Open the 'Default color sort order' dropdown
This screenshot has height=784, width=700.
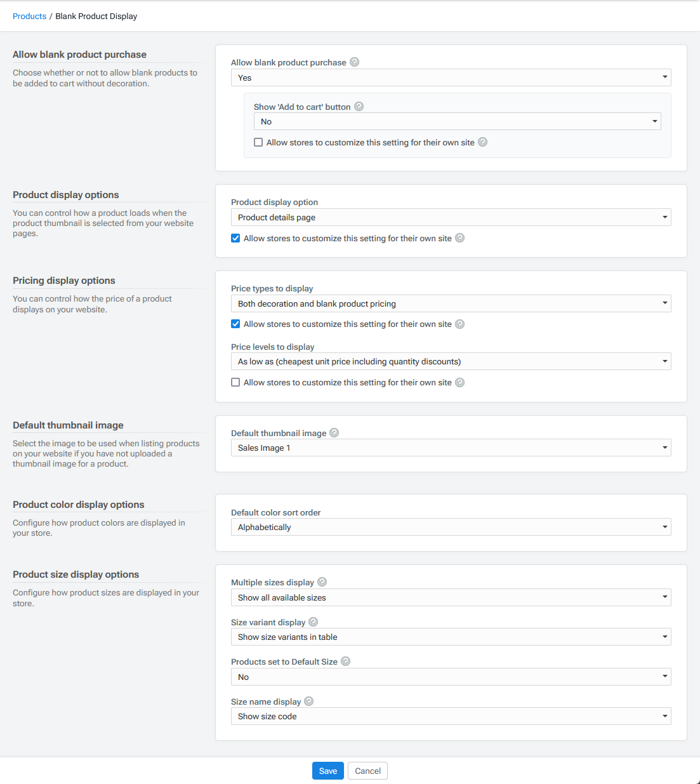[x=451, y=527]
